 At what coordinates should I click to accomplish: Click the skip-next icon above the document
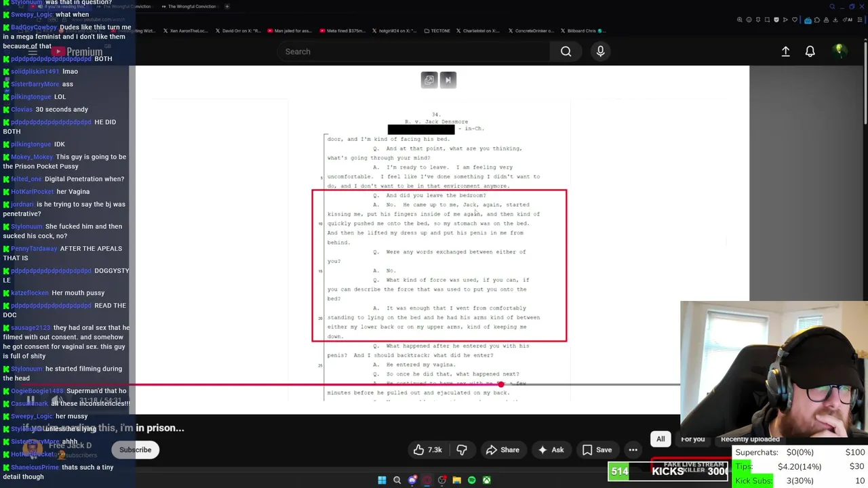coord(448,80)
